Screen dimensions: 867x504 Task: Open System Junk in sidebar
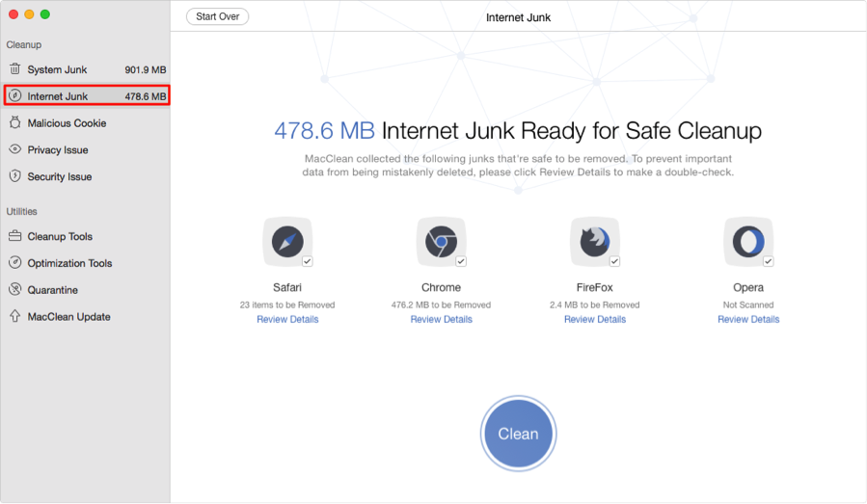tap(86, 69)
